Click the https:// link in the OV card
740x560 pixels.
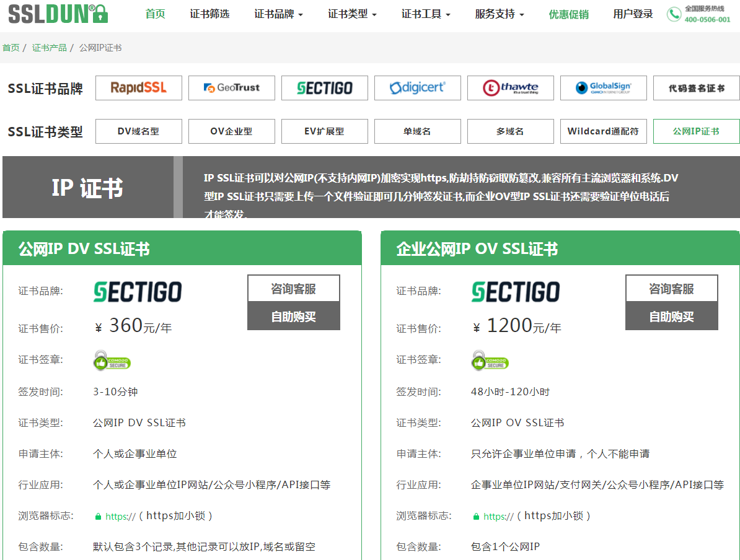(498, 517)
